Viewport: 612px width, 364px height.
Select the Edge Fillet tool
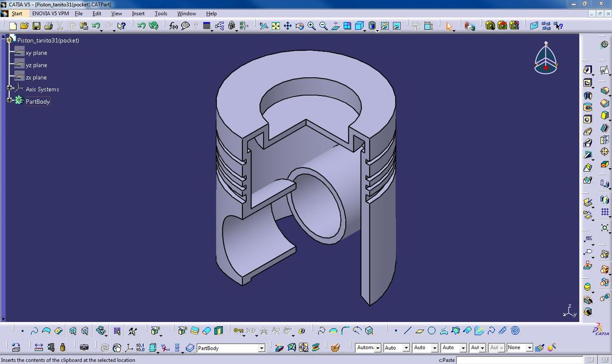[604, 90]
